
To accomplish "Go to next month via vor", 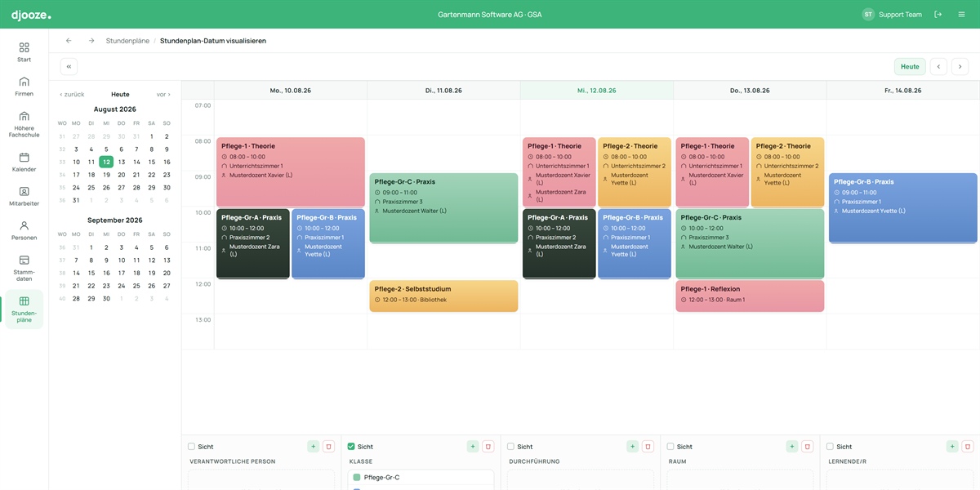I will click(x=163, y=95).
